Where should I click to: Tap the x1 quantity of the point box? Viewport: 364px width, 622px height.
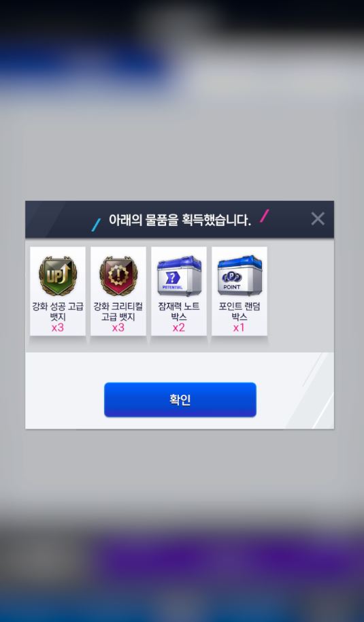(239, 327)
